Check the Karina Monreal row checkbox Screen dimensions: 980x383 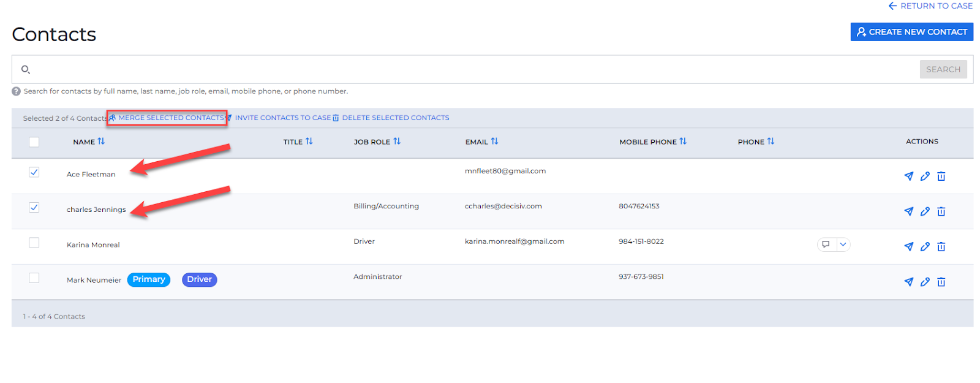coord(34,243)
